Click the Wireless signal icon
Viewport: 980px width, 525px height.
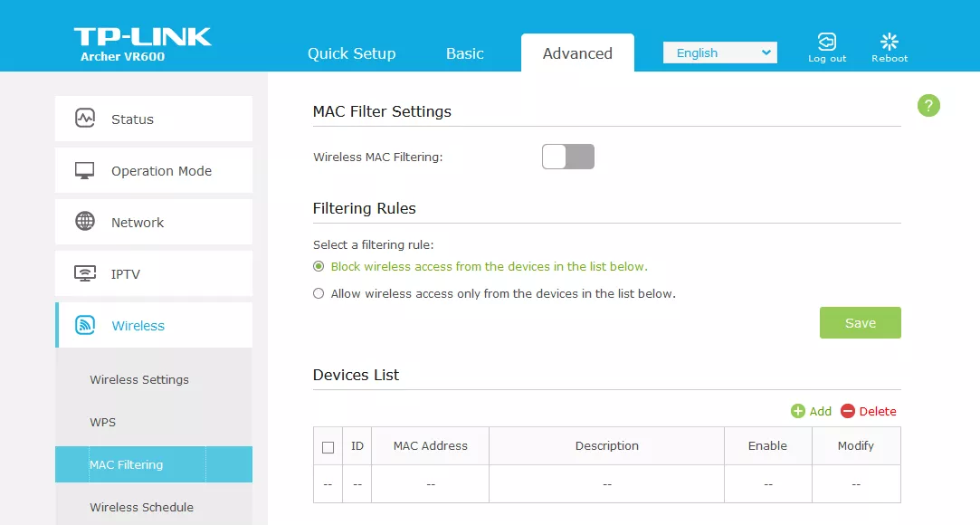point(85,325)
